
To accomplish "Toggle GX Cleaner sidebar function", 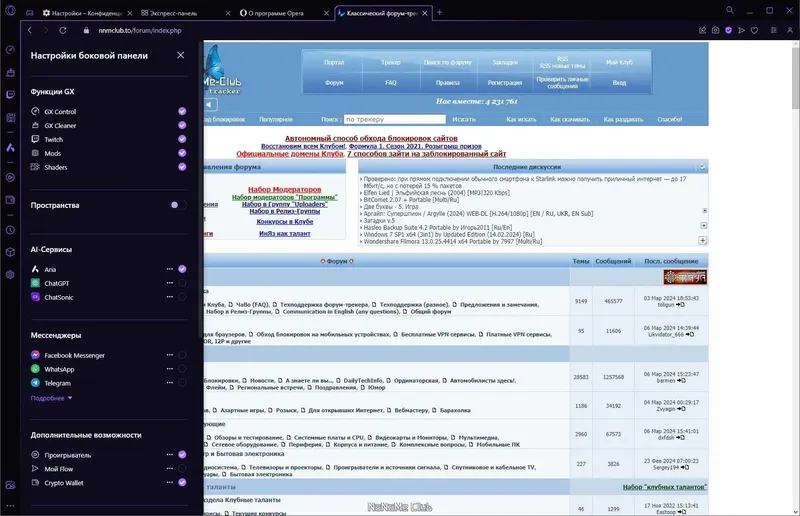I will tap(182, 125).
